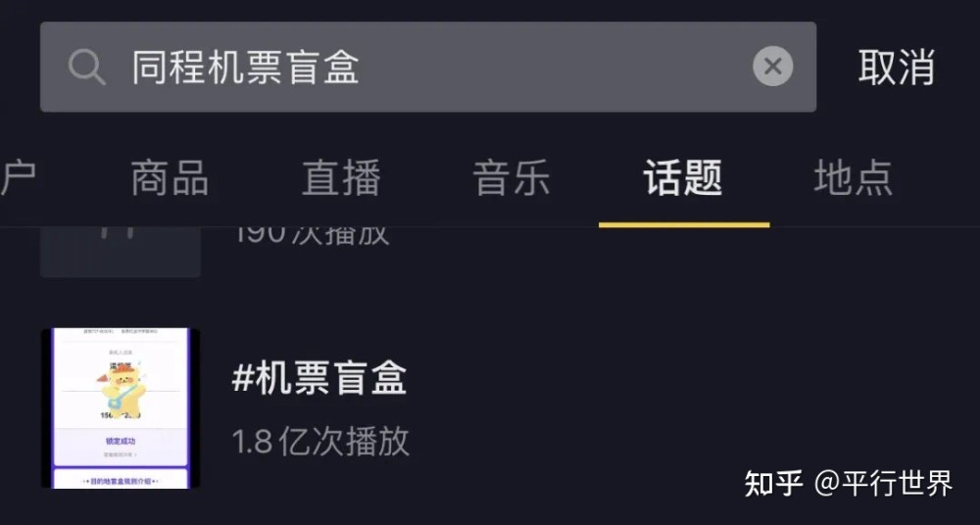Tap the 锁定成功 label inside the thumbnail
The width and height of the screenshot is (980, 525).
coord(120,441)
